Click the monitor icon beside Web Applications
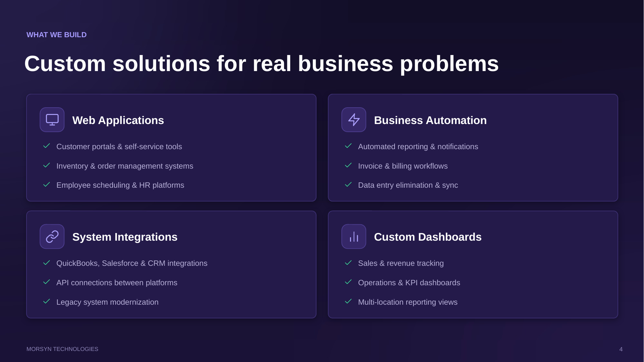The width and height of the screenshot is (644, 362). 52,120
